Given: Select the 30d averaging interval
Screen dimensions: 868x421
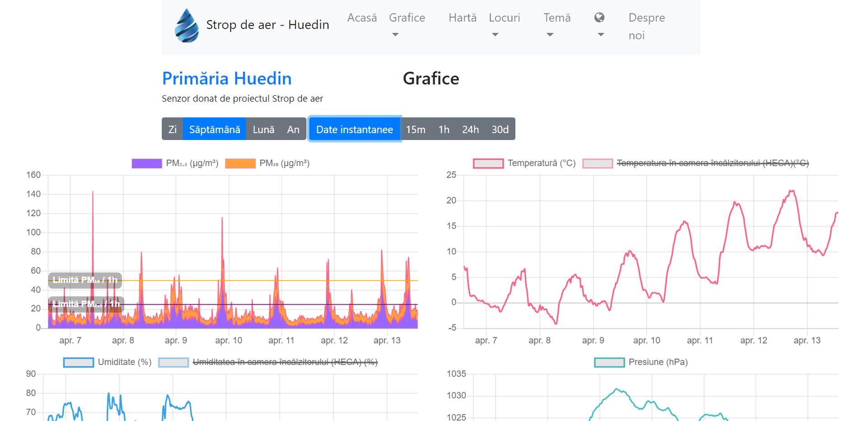Looking at the screenshot, I should [500, 129].
